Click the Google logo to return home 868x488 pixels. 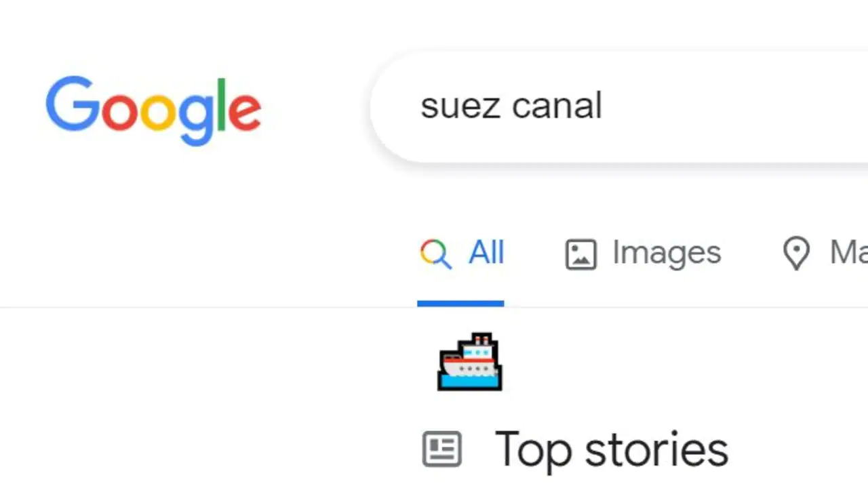(153, 107)
